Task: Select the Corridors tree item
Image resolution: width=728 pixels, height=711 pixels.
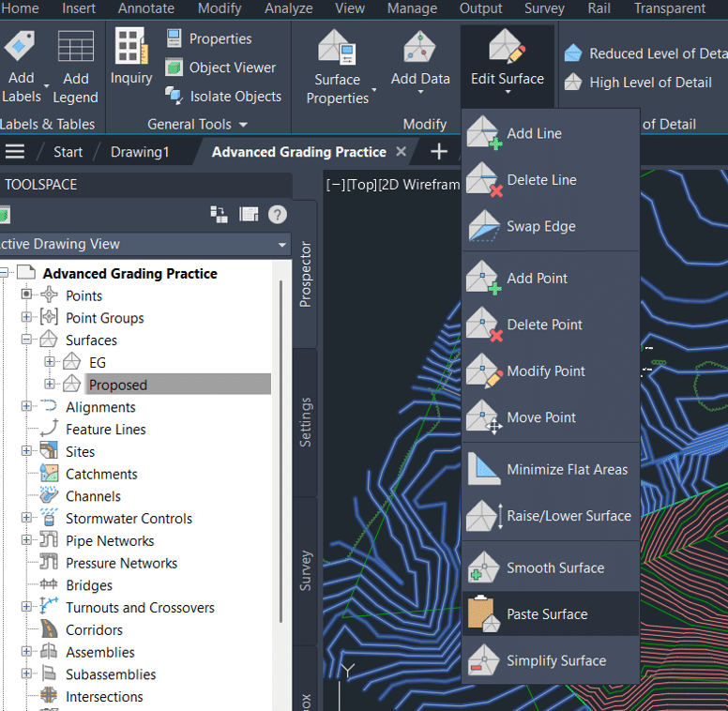Action: coord(94,629)
